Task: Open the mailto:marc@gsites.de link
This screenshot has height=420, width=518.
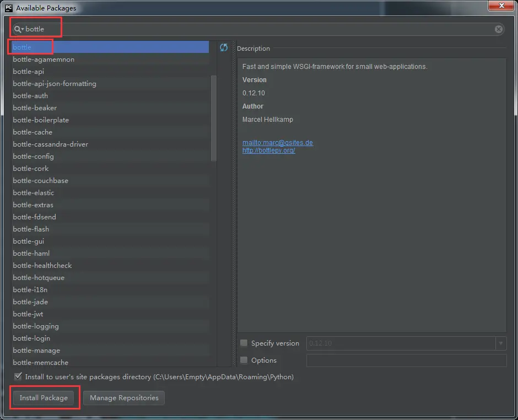Action: [x=278, y=142]
